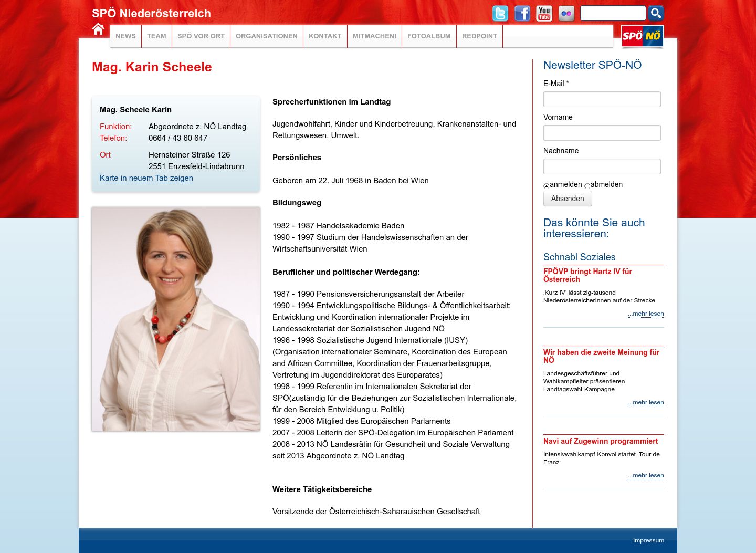Screen dimensions: 756x553
Task: Open Navi auf Zugewinn programmiert article
Action: tap(601, 441)
